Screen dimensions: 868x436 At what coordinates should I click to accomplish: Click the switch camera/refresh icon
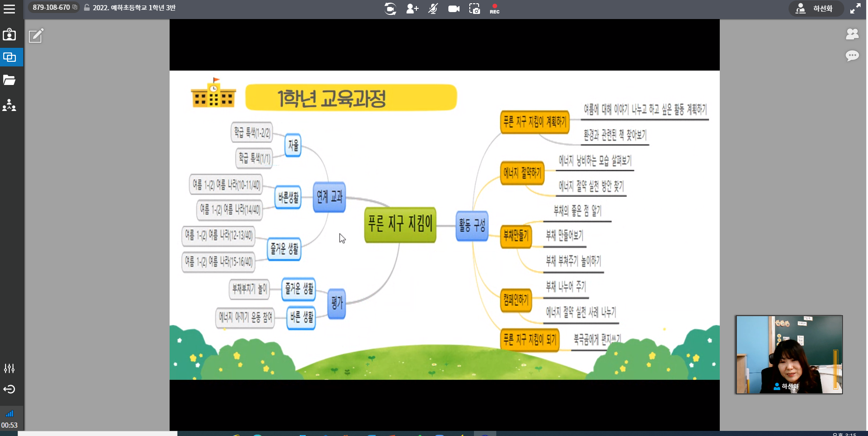coord(390,9)
